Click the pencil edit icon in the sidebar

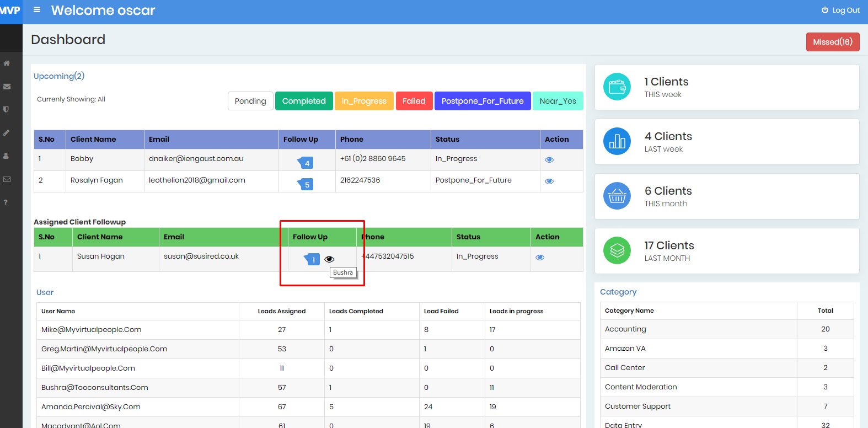pyautogui.click(x=7, y=133)
